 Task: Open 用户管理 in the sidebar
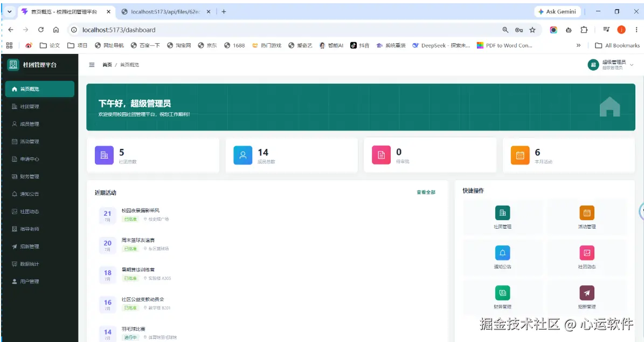(x=40, y=282)
